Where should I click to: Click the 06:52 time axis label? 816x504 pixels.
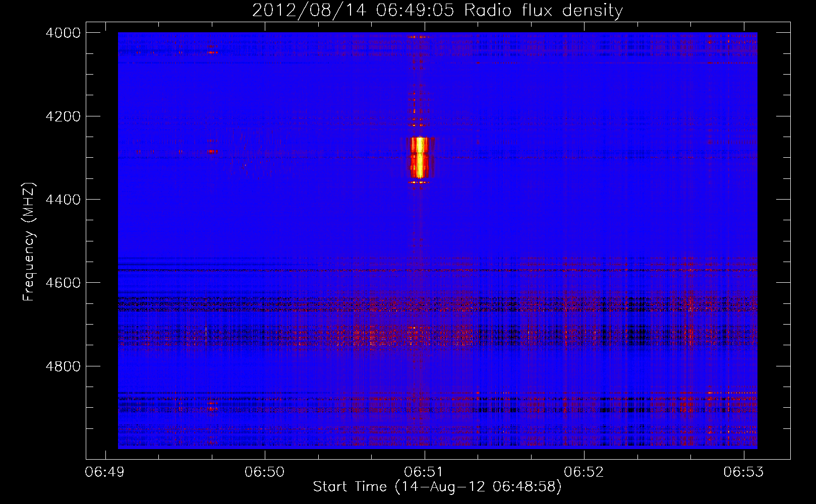tap(584, 472)
